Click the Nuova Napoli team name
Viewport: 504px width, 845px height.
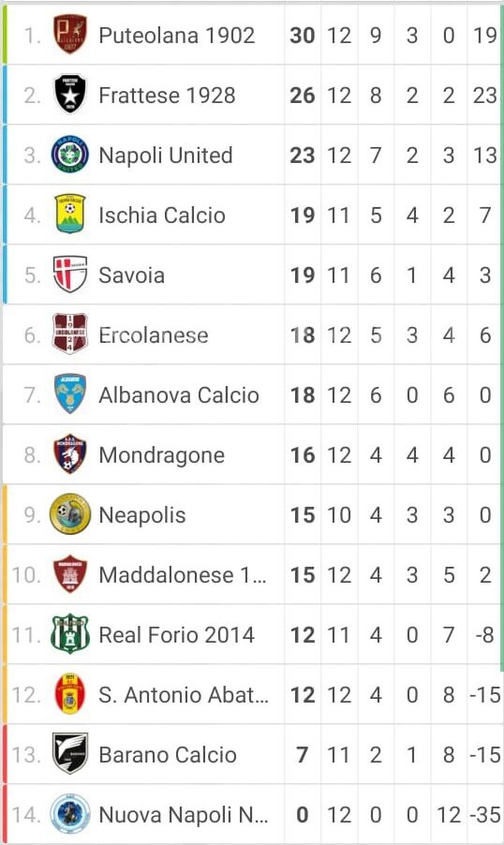tap(184, 814)
